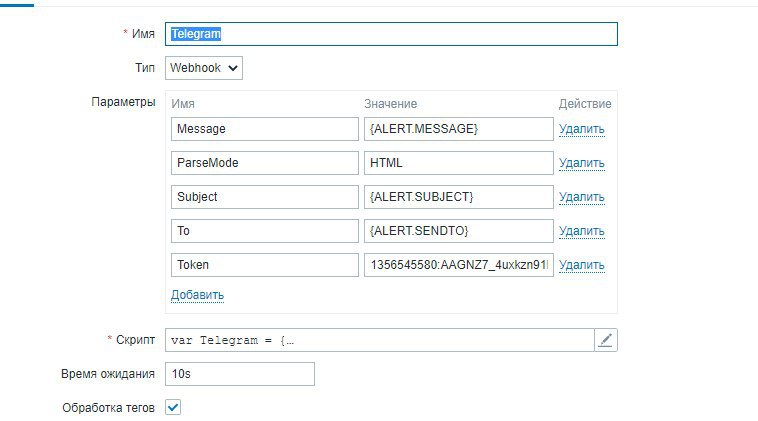Edit the {ALERT.MESSAGE} value field

click(x=459, y=129)
